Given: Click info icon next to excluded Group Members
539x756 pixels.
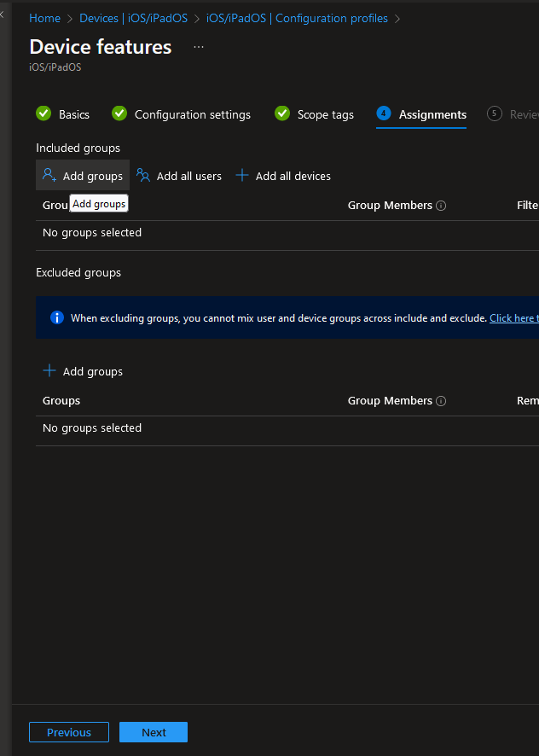Looking at the screenshot, I should (441, 401).
